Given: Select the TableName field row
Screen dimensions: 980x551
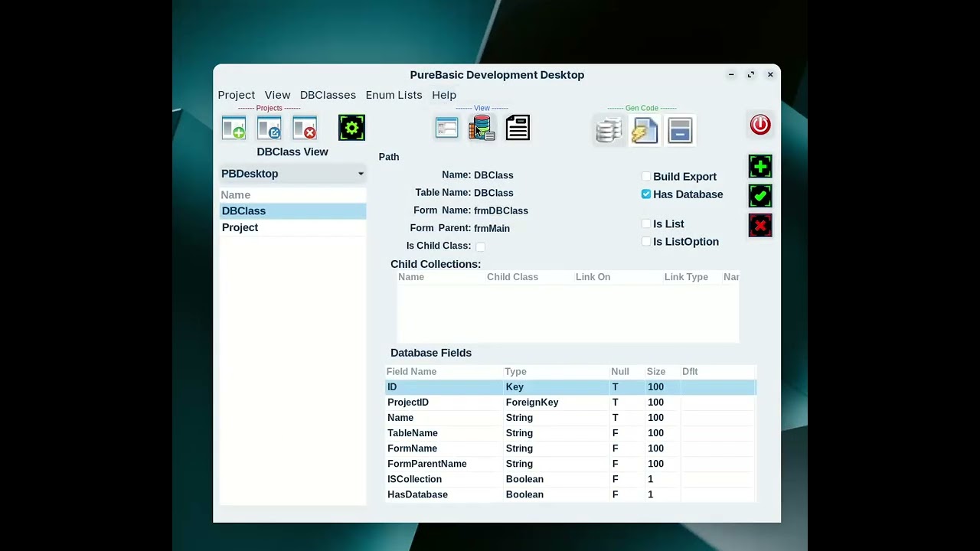Looking at the screenshot, I should tap(570, 433).
